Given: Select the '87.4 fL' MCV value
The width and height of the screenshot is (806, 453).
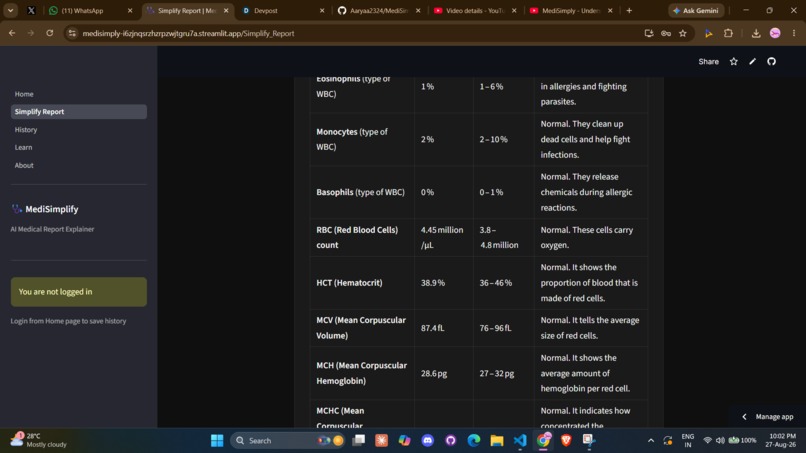Looking at the screenshot, I should click(432, 328).
